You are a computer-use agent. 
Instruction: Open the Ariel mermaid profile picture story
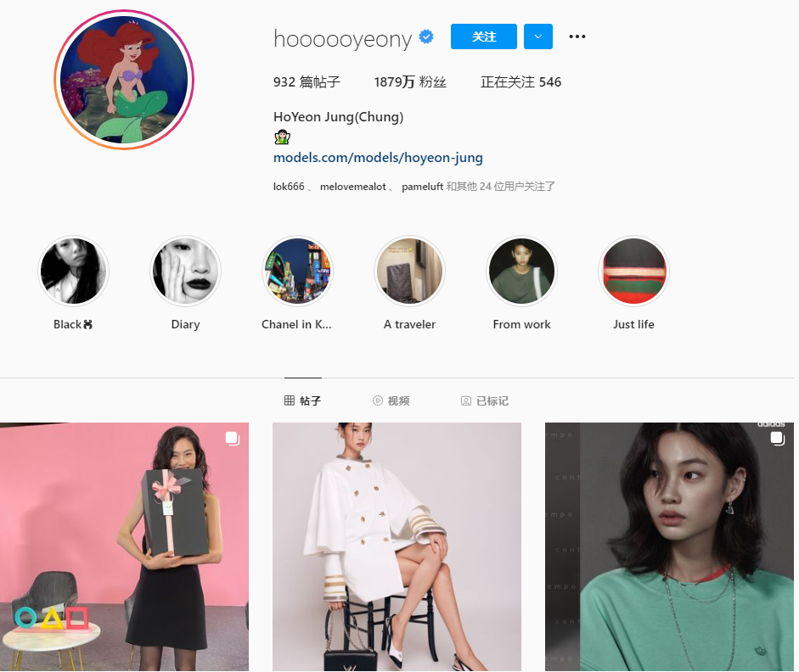pos(124,80)
